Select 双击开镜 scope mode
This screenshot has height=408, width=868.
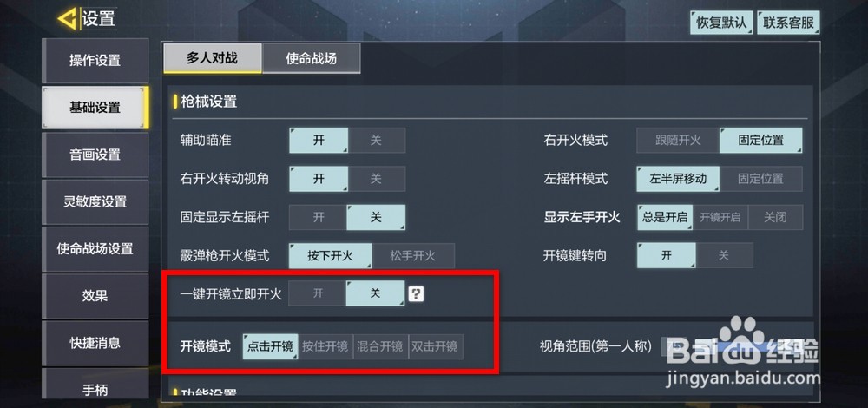[435, 347]
